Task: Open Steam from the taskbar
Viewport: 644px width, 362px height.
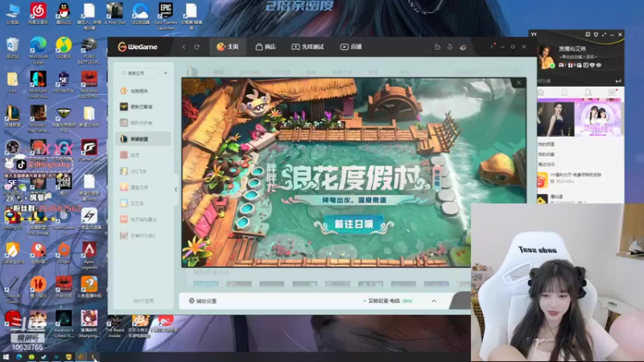Action: (43, 357)
